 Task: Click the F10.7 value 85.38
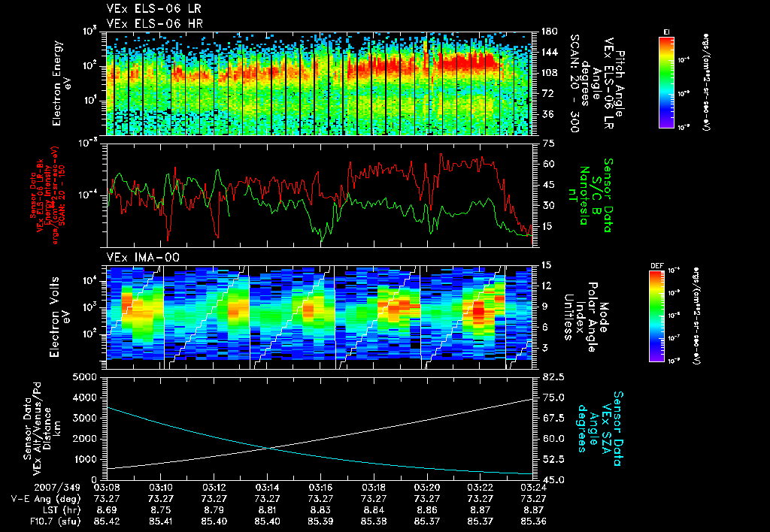pos(374,522)
